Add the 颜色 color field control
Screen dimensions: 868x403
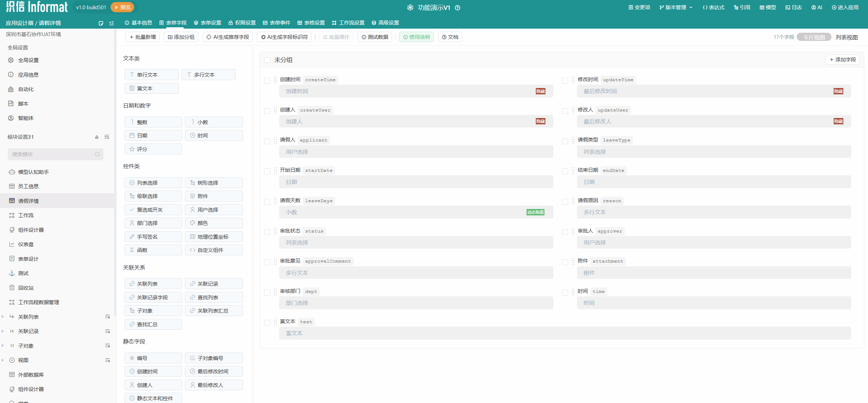pos(214,223)
